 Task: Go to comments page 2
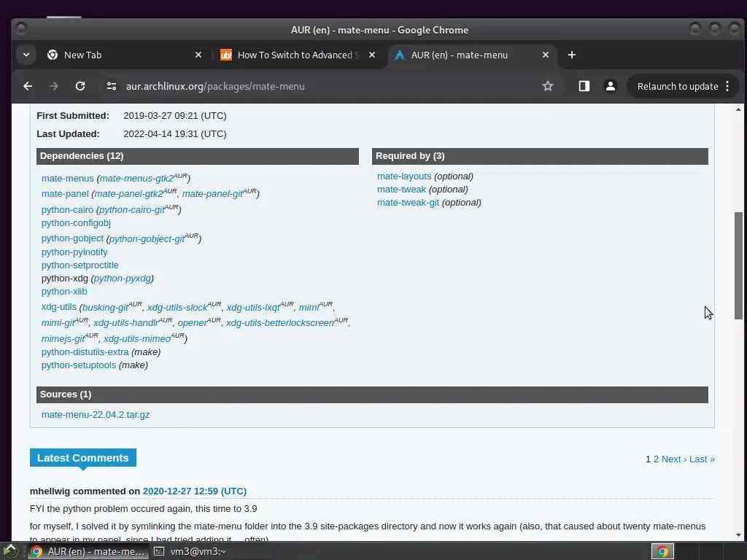click(656, 459)
